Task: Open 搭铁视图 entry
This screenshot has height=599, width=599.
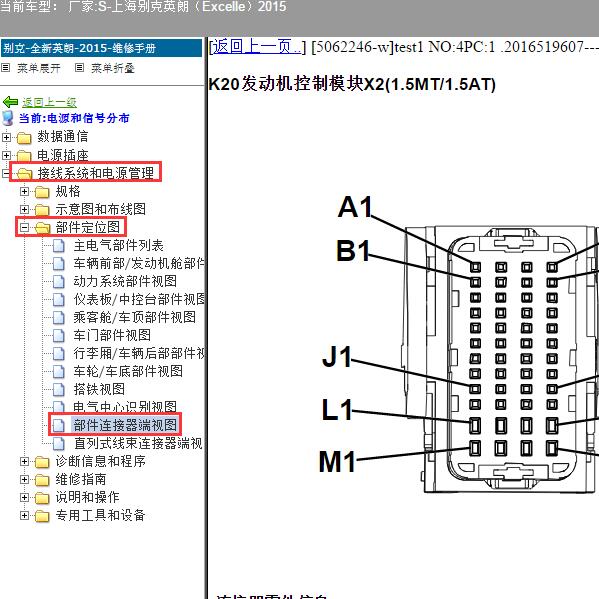Action: click(x=99, y=389)
